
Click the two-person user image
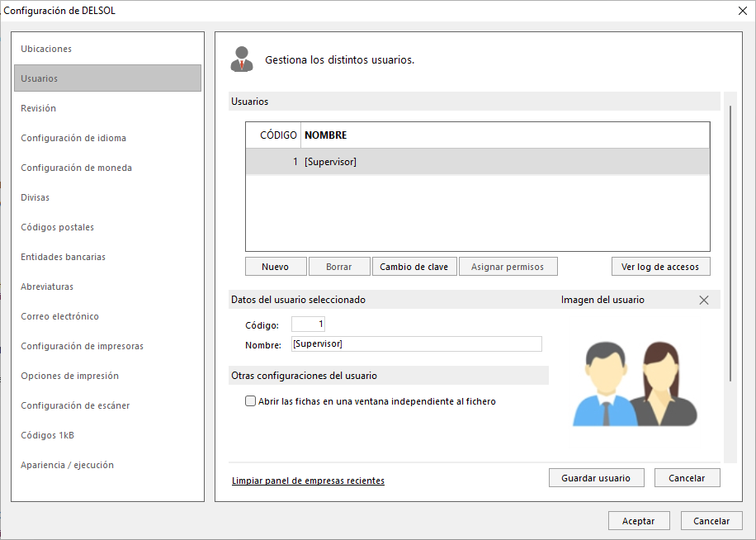pos(635,384)
